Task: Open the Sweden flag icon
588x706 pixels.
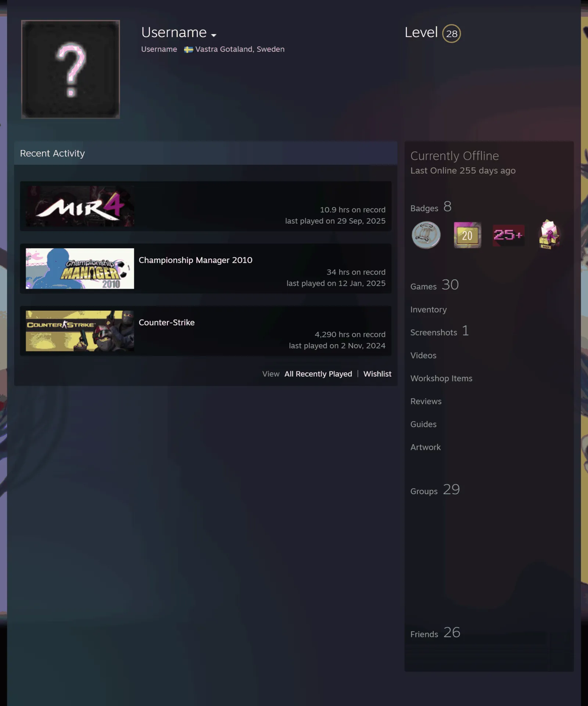Action: point(189,50)
